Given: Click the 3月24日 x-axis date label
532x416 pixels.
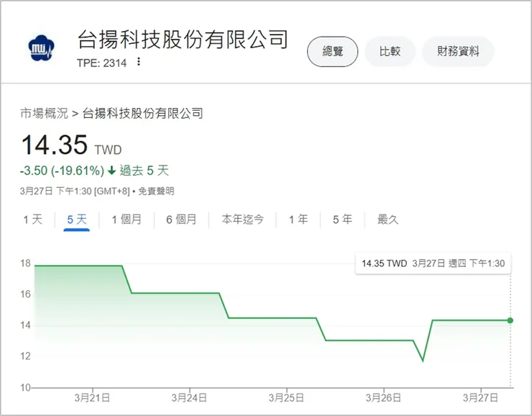Looking at the screenshot, I should click(189, 397).
